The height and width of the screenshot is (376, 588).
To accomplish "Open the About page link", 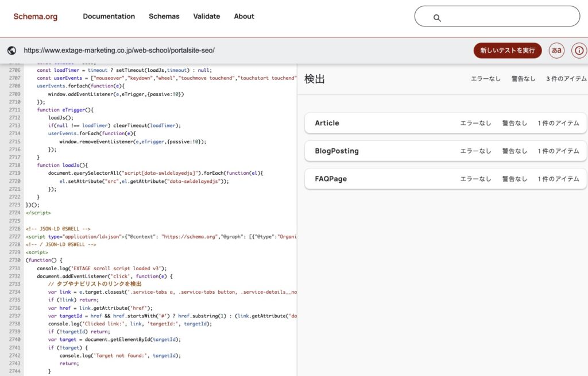I will pos(244,17).
